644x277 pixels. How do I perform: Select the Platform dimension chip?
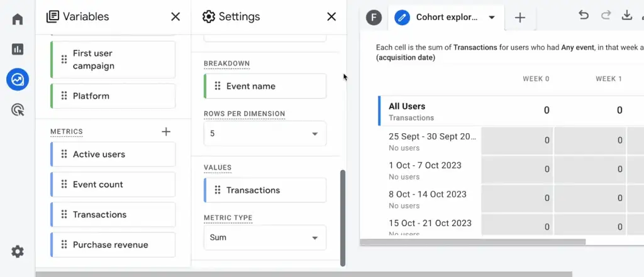point(113,96)
